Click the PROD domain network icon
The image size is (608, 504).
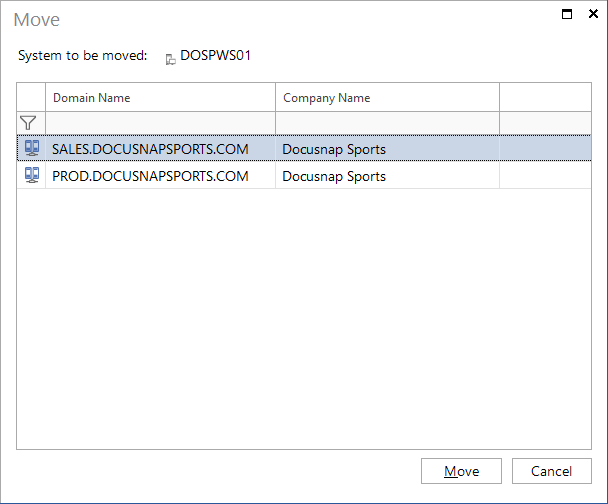pos(32,175)
